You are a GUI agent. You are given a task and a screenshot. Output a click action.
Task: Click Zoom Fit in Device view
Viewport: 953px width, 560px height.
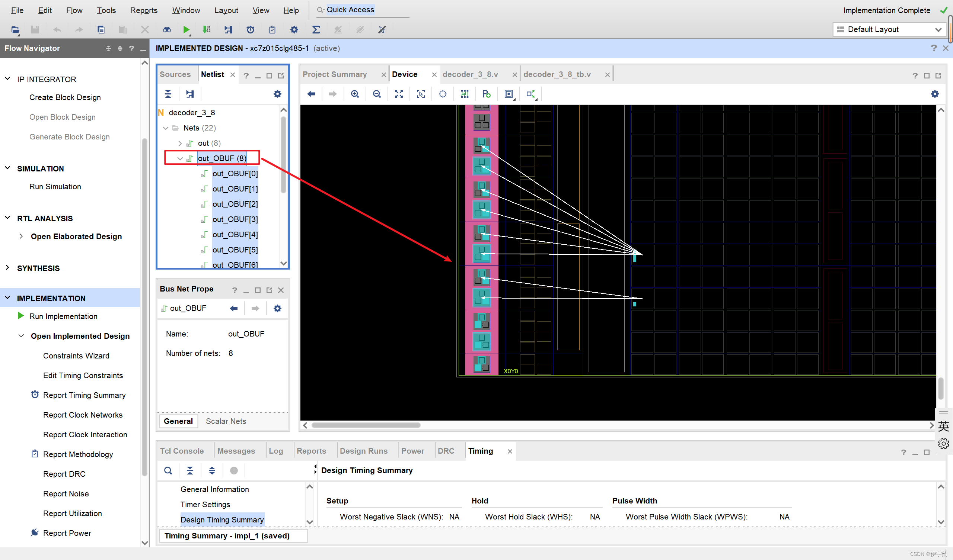point(399,94)
